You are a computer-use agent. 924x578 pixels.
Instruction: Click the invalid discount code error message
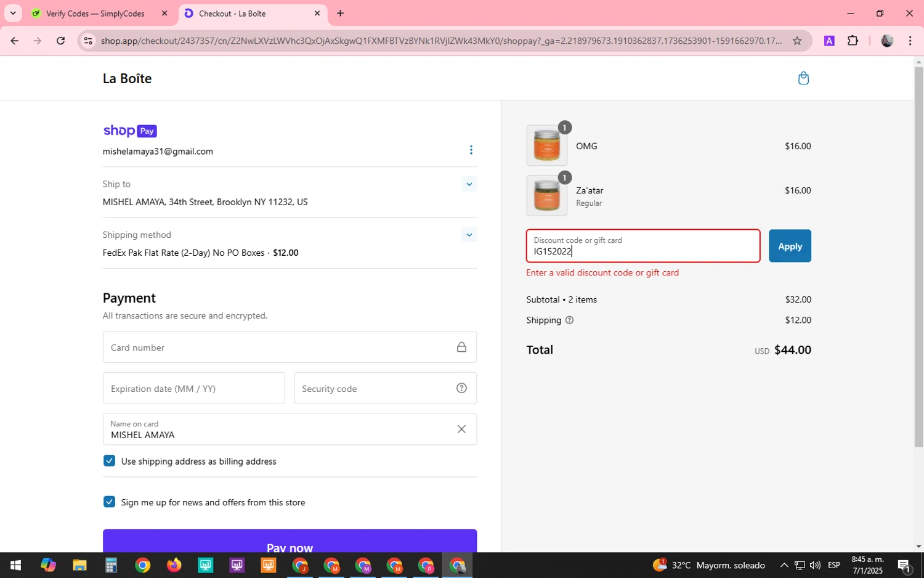click(x=602, y=272)
